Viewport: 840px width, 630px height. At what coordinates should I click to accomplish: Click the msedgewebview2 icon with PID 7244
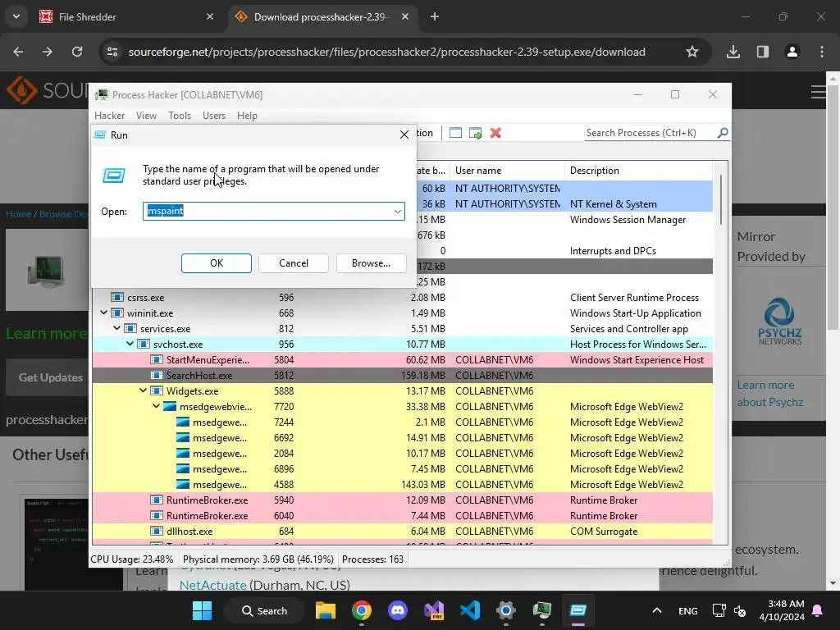coord(183,422)
